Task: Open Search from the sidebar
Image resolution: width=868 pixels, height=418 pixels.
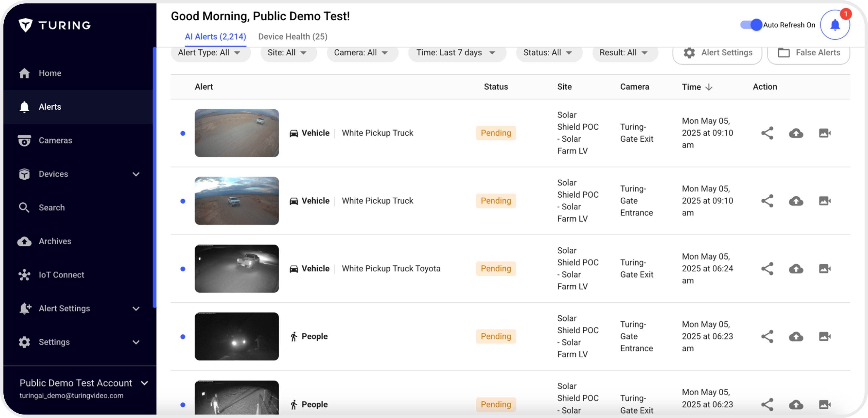Action: click(51, 208)
